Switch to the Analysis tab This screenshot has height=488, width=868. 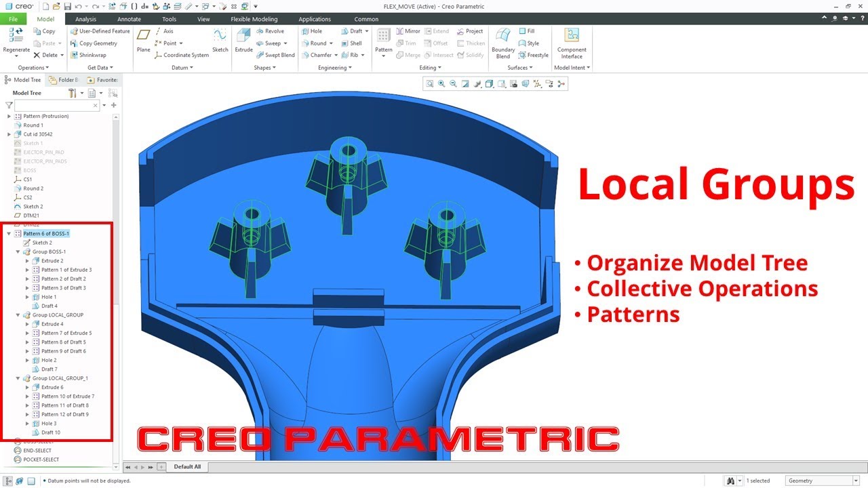[x=85, y=19]
